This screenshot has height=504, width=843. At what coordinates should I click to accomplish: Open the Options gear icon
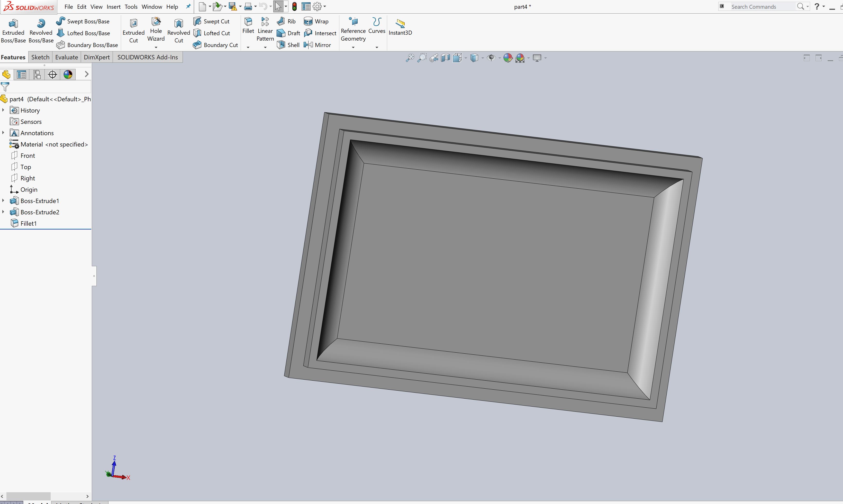317,6
